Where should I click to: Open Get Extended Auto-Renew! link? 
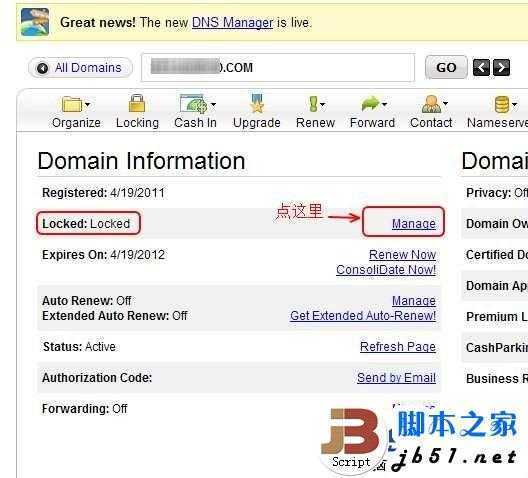click(363, 316)
